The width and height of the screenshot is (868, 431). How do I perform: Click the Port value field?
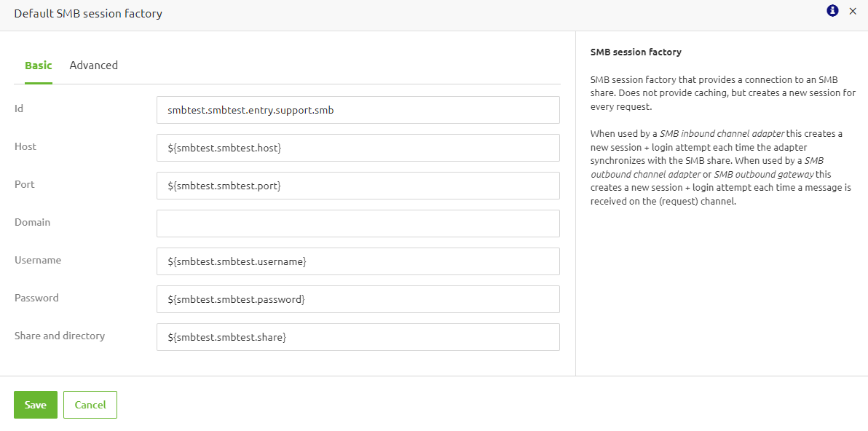358,185
